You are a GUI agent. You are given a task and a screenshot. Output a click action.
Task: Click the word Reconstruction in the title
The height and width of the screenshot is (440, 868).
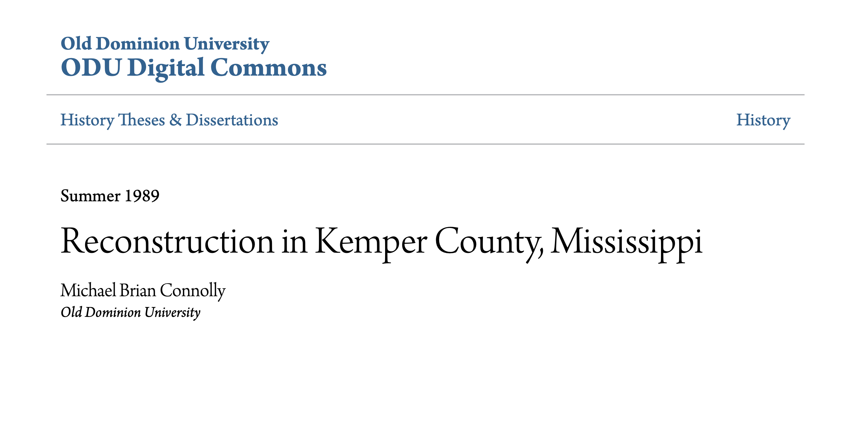(x=167, y=241)
